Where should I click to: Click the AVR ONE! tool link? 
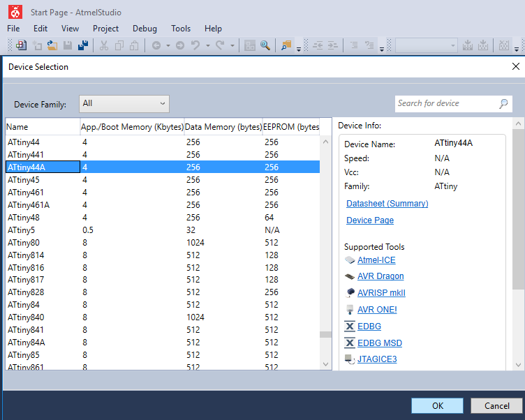[x=377, y=310]
